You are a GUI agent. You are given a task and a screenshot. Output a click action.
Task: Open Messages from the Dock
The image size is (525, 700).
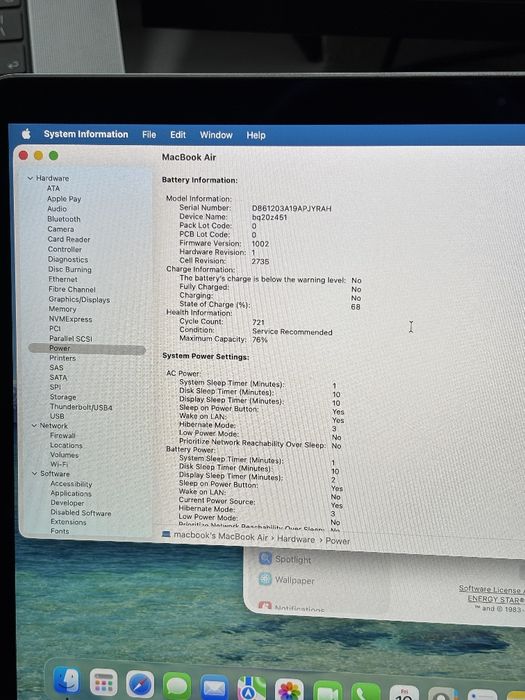177,686
